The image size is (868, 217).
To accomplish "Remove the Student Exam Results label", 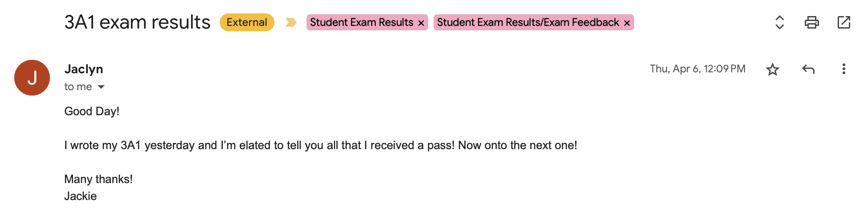I will [421, 23].
